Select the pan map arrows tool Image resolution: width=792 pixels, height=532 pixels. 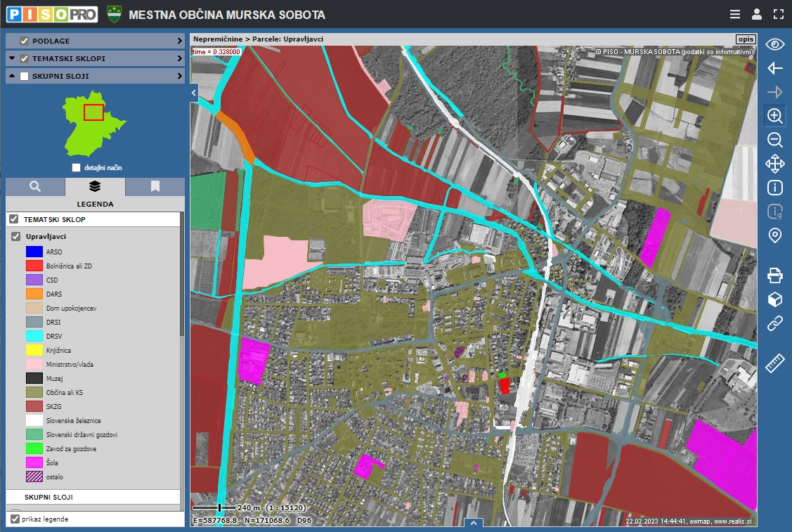click(x=774, y=164)
